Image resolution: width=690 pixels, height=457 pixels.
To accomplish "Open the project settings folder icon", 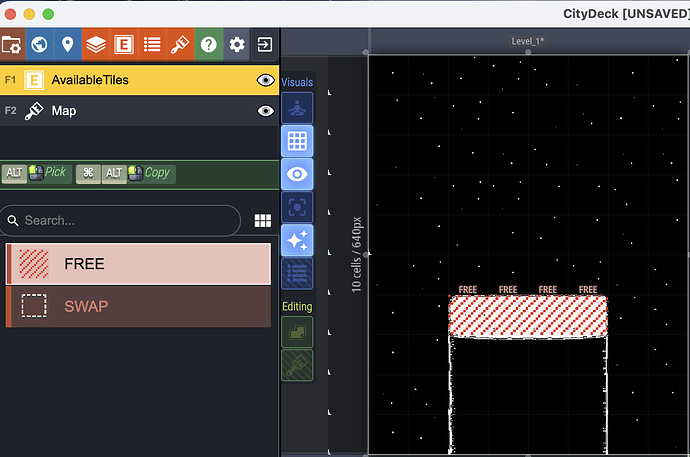I will point(12,44).
